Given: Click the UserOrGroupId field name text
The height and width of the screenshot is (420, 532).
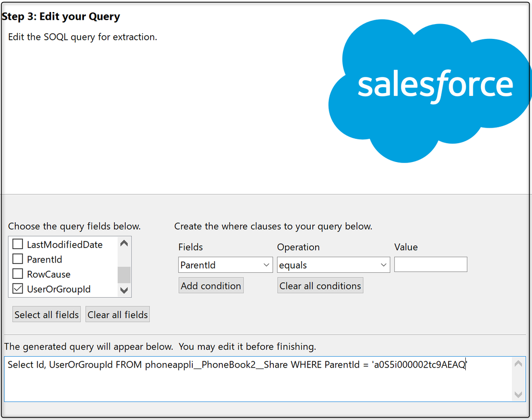Looking at the screenshot, I should (x=59, y=289).
